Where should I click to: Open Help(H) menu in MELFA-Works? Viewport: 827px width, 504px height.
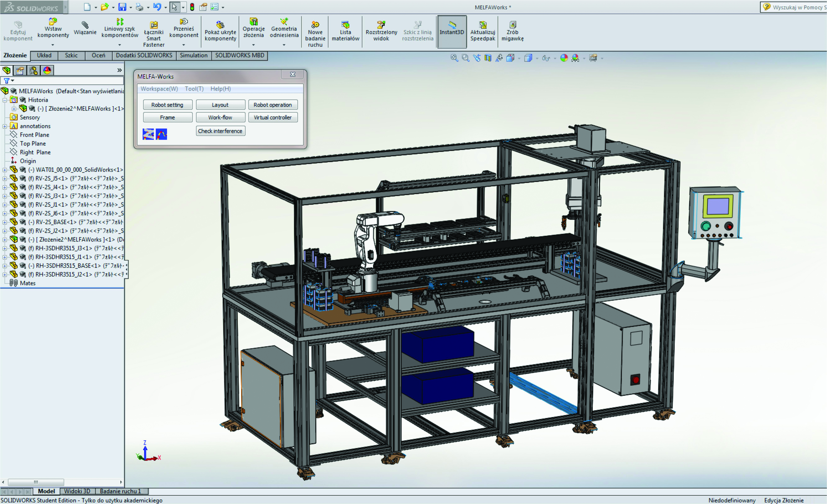(221, 89)
